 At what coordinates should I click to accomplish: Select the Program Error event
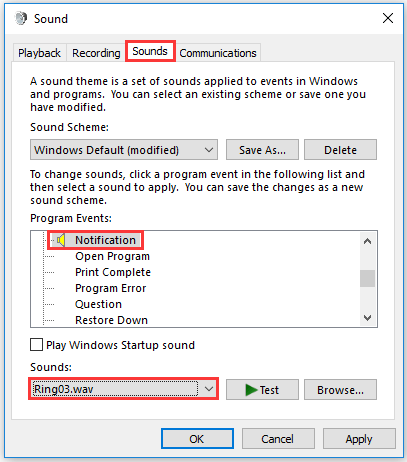[111, 288]
